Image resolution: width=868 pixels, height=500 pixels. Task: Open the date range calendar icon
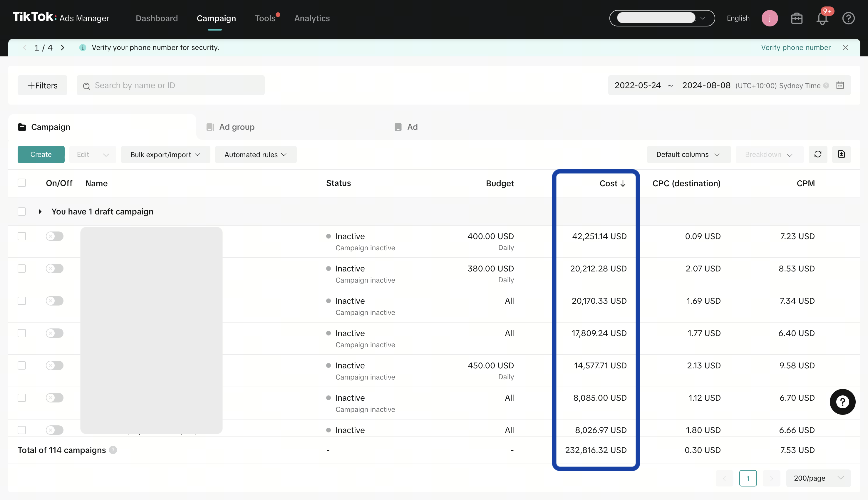(840, 85)
